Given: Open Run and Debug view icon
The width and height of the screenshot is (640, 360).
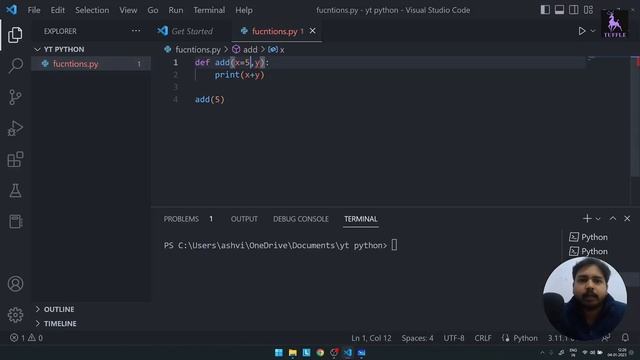Looking at the screenshot, I should [x=15, y=128].
